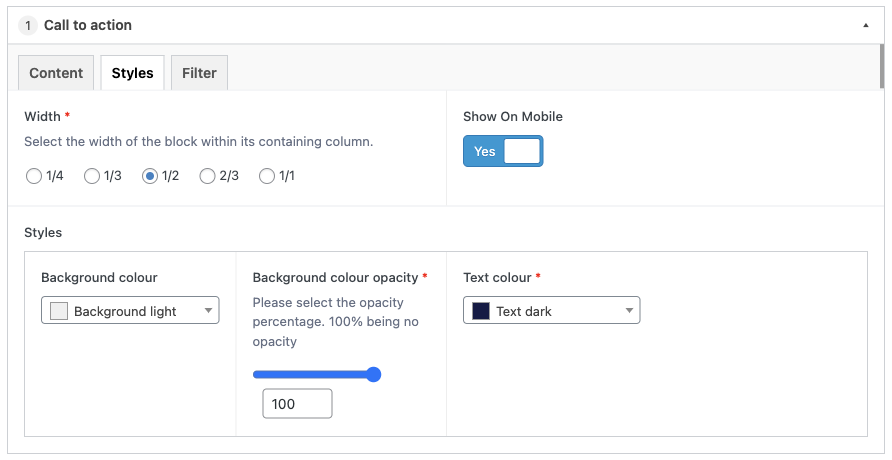Open the Background colour dropdown
The image size is (892, 460).
click(130, 310)
